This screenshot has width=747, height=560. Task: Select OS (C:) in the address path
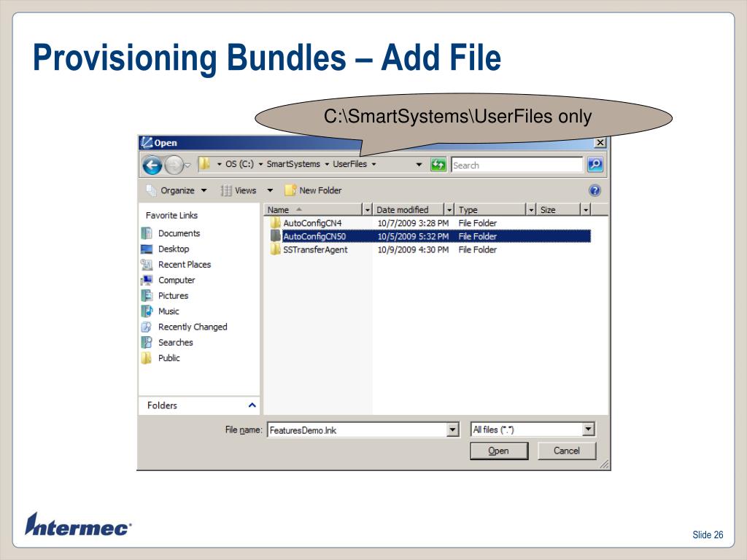coord(239,164)
